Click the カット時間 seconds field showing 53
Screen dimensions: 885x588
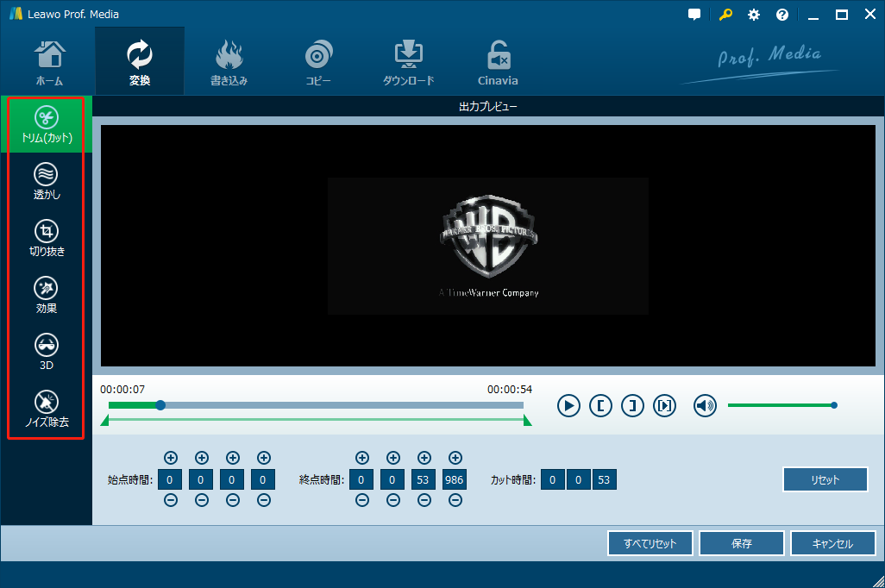604,479
